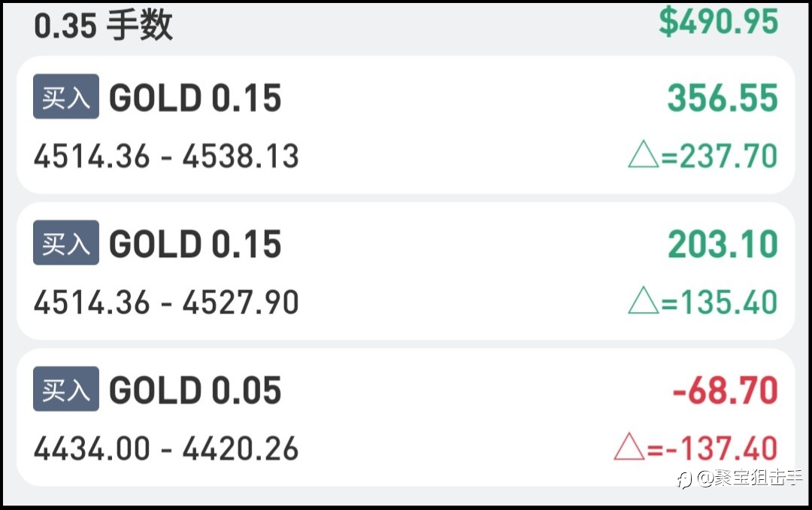Click the 356.55 profit value
812x510 pixels.
click(x=722, y=99)
